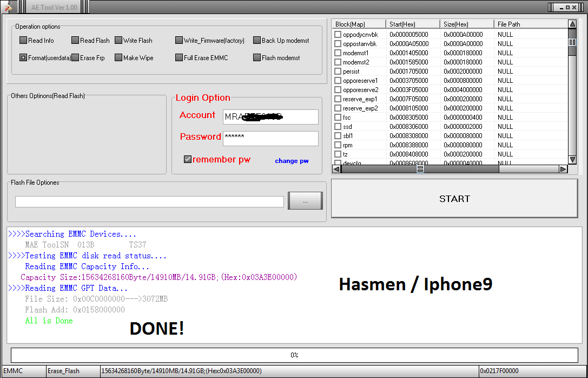Click the Account input field
Image resolution: width=588 pixels, height=378 pixels.
point(270,117)
